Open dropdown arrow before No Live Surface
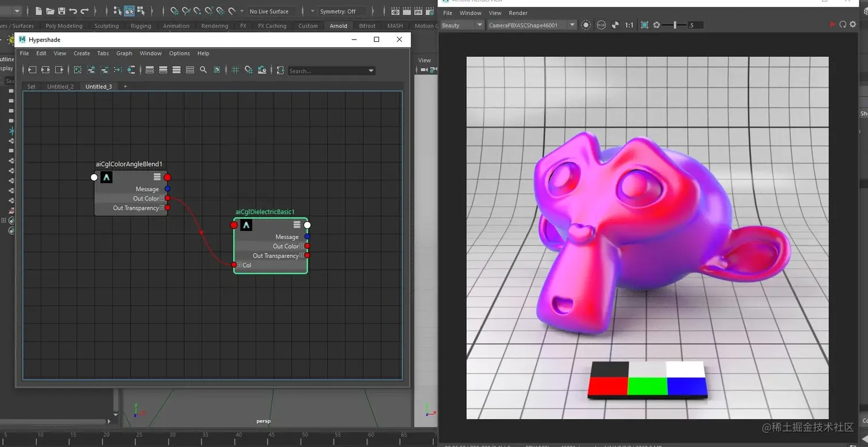 click(242, 11)
